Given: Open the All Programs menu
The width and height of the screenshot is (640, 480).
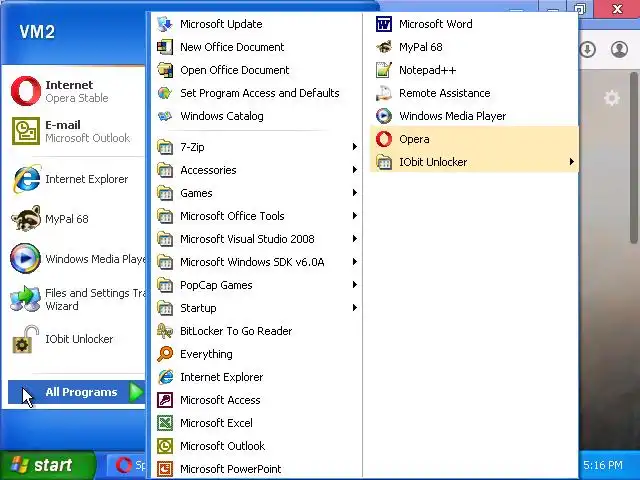Looking at the screenshot, I should pos(76,392).
